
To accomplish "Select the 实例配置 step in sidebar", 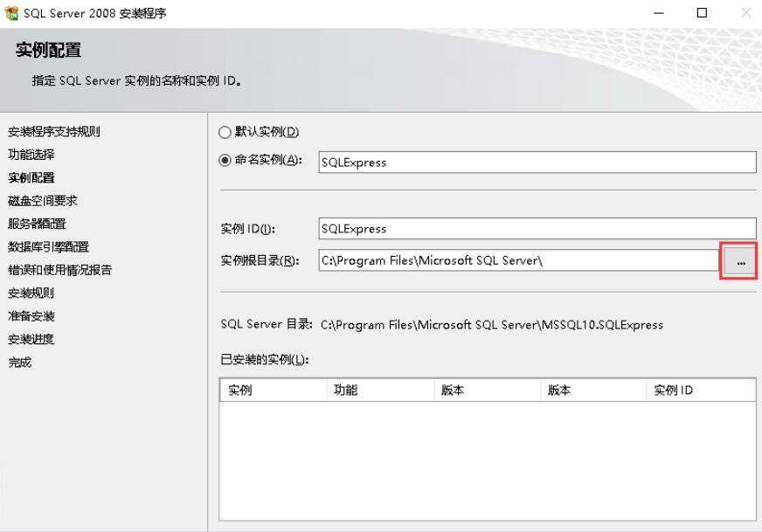I will pyautogui.click(x=31, y=178).
